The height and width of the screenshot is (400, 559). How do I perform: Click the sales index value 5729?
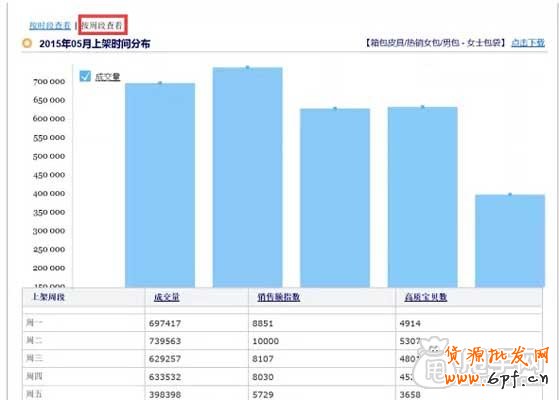[x=263, y=395]
